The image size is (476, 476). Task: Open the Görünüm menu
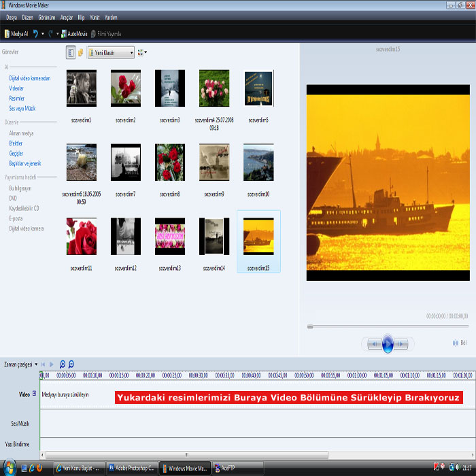(x=47, y=17)
